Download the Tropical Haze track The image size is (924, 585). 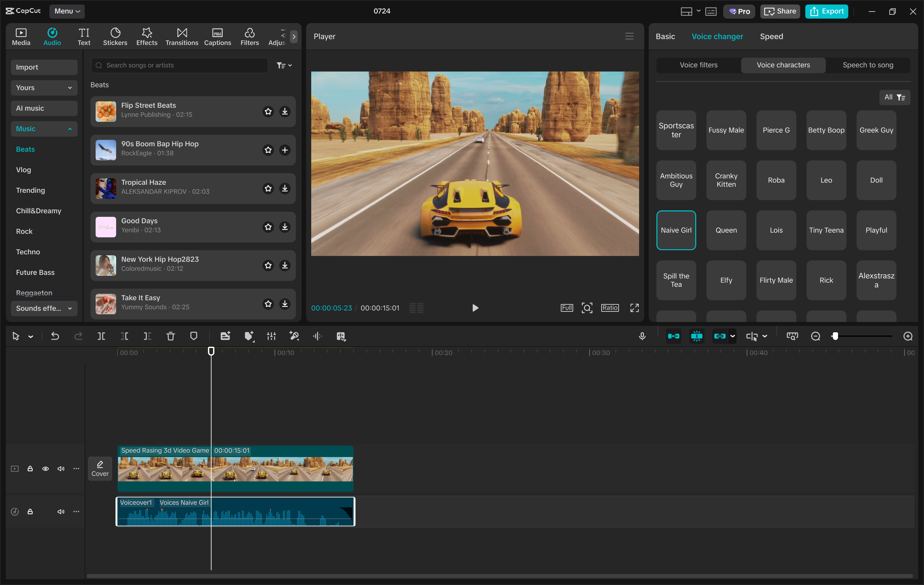click(x=284, y=188)
